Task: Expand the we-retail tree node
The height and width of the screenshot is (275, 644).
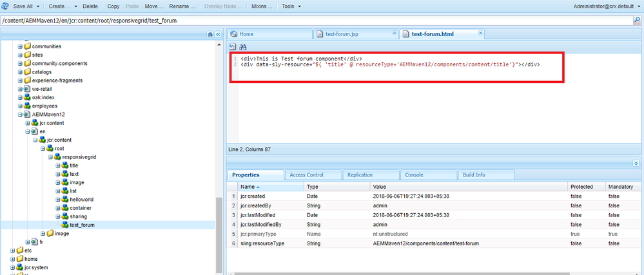Action: pyautogui.click(x=20, y=89)
